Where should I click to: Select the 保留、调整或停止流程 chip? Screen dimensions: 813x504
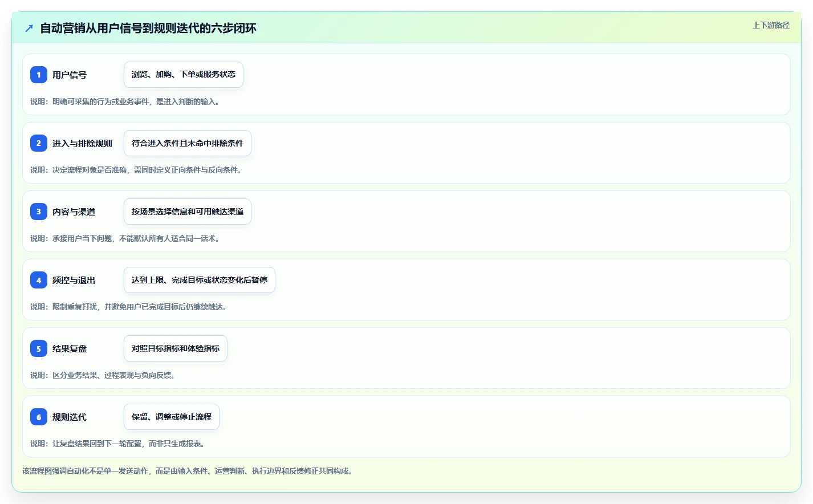[172, 417]
